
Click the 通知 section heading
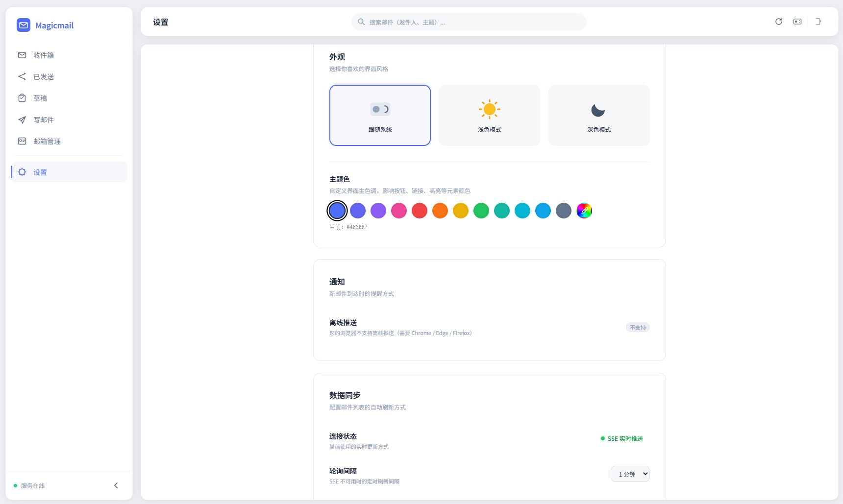[337, 282]
